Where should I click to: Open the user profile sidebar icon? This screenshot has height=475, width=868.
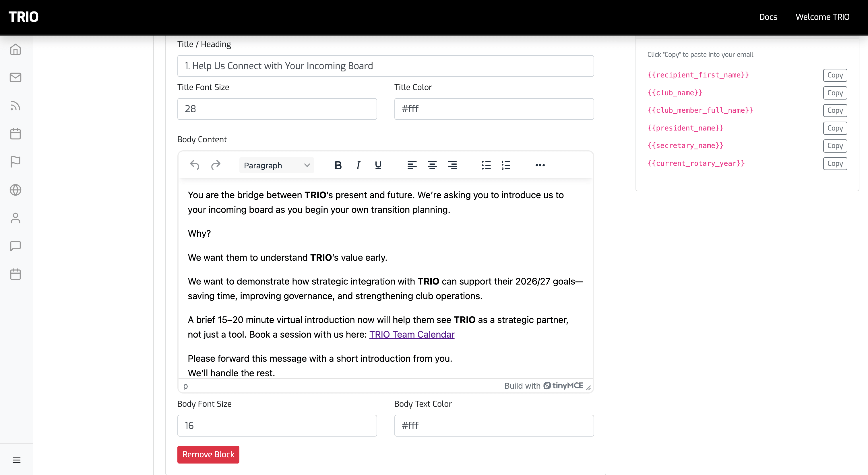click(x=15, y=218)
